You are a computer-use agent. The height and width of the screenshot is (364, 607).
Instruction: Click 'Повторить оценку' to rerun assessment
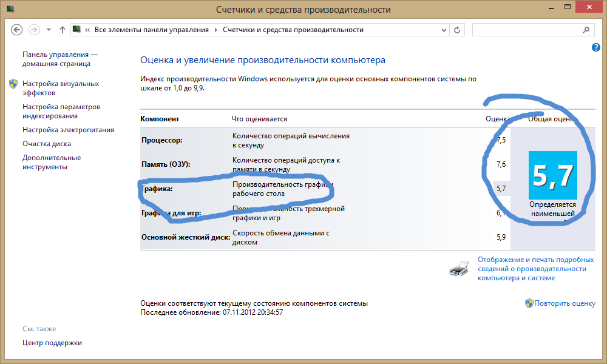(565, 303)
